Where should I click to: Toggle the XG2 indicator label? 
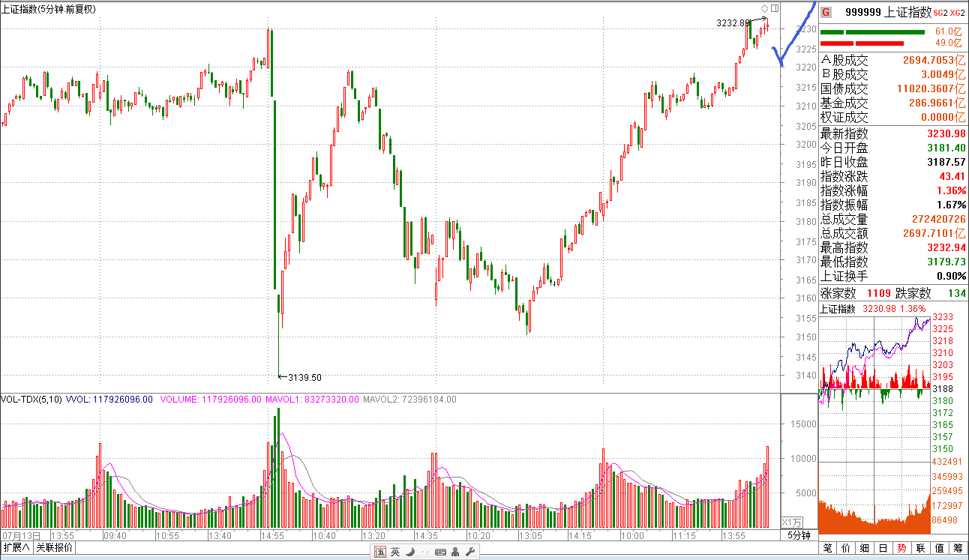957,13
